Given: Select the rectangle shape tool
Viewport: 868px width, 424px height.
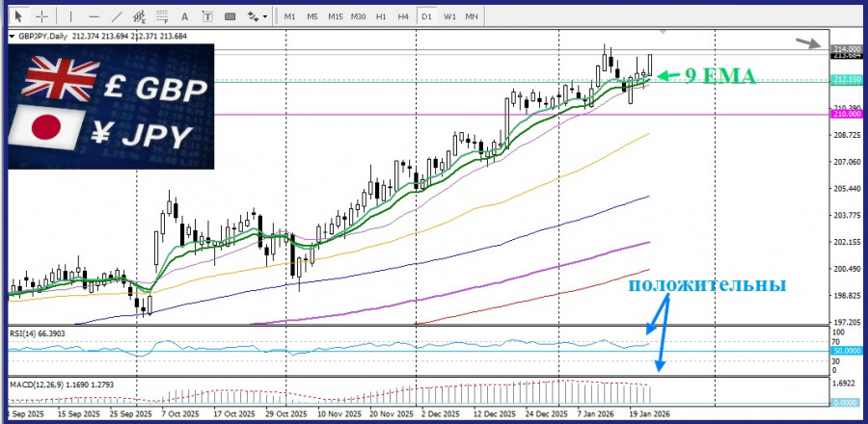Looking at the screenshot, I should (230, 16).
